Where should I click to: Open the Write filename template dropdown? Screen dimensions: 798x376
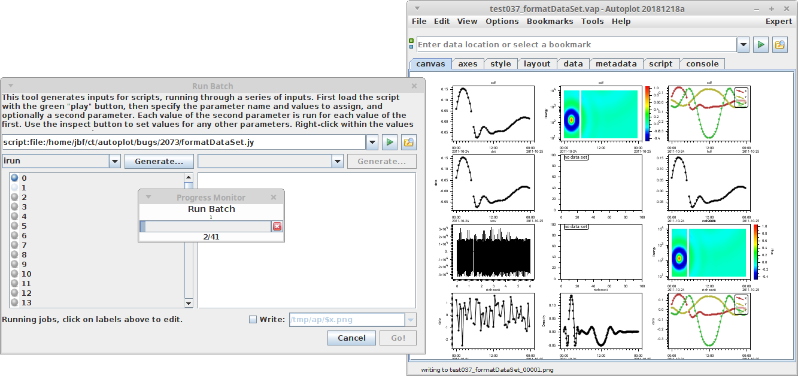410,320
